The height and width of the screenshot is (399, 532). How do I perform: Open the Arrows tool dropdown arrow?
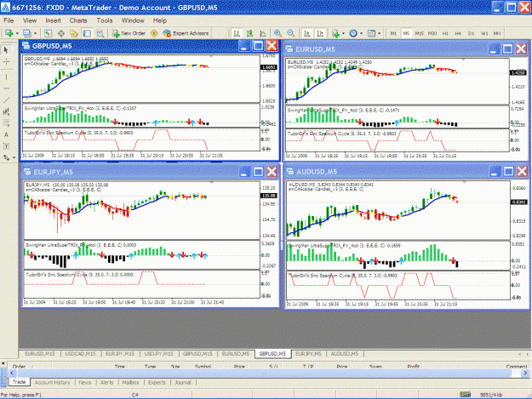click(14, 157)
